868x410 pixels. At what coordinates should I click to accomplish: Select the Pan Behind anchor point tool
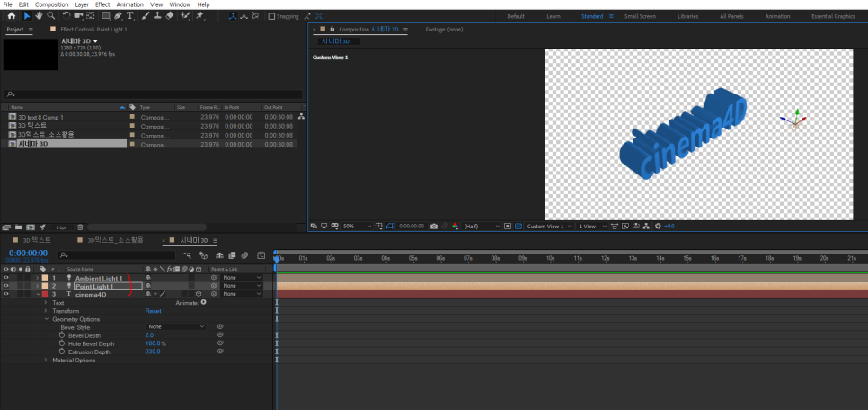(x=90, y=16)
